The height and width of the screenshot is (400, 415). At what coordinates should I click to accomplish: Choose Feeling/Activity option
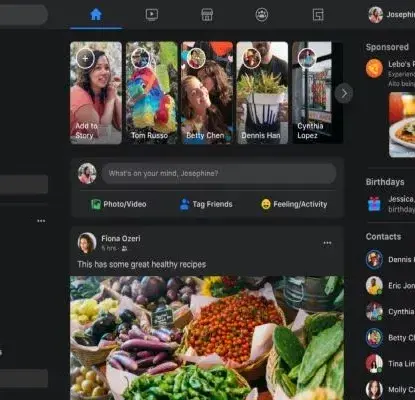(294, 204)
